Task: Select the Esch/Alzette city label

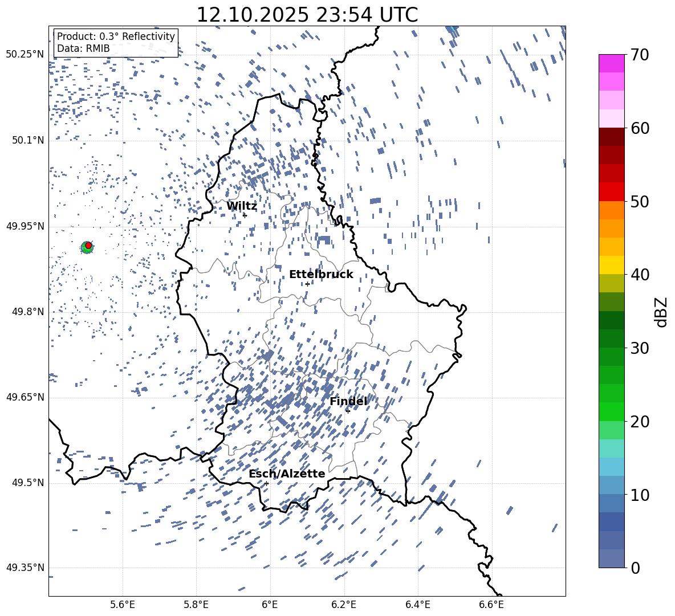Action: pyautogui.click(x=286, y=474)
